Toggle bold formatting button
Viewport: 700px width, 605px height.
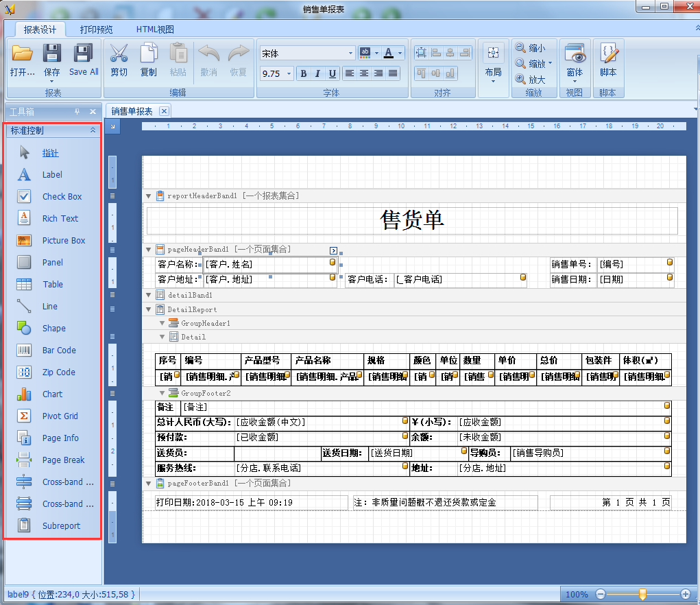pos(303,74)
